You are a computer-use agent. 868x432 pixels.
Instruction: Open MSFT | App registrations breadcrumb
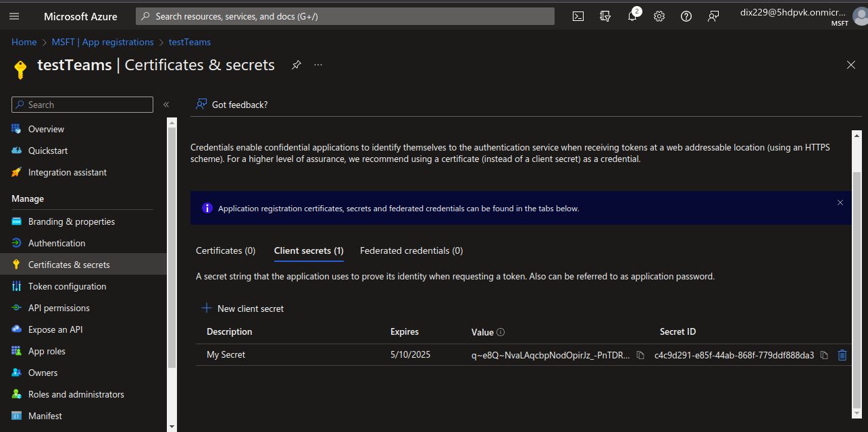click(x=103, y=42)
